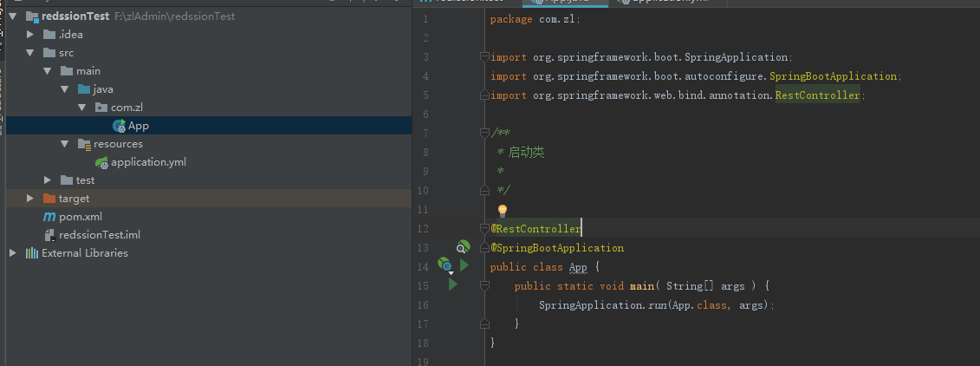Expand the .idea folder
Viewport: 980px width, 366px height.
tap(30, 35)
